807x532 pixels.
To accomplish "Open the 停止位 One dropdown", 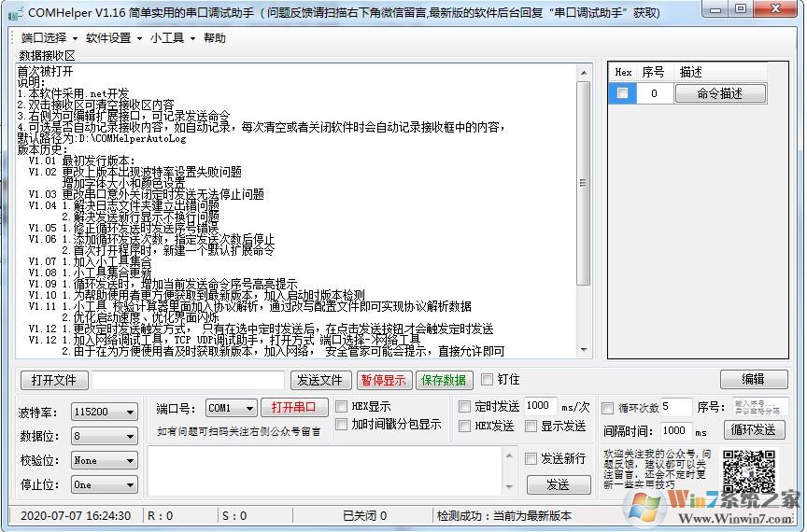I will click(x=105, y=484).
